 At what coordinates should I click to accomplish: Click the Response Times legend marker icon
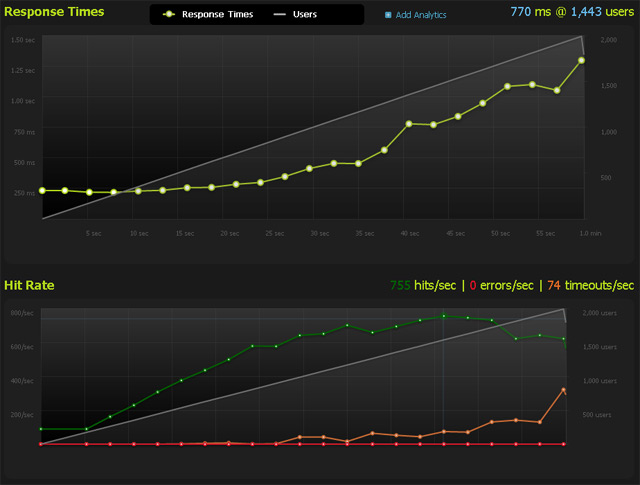coord(172,16)
